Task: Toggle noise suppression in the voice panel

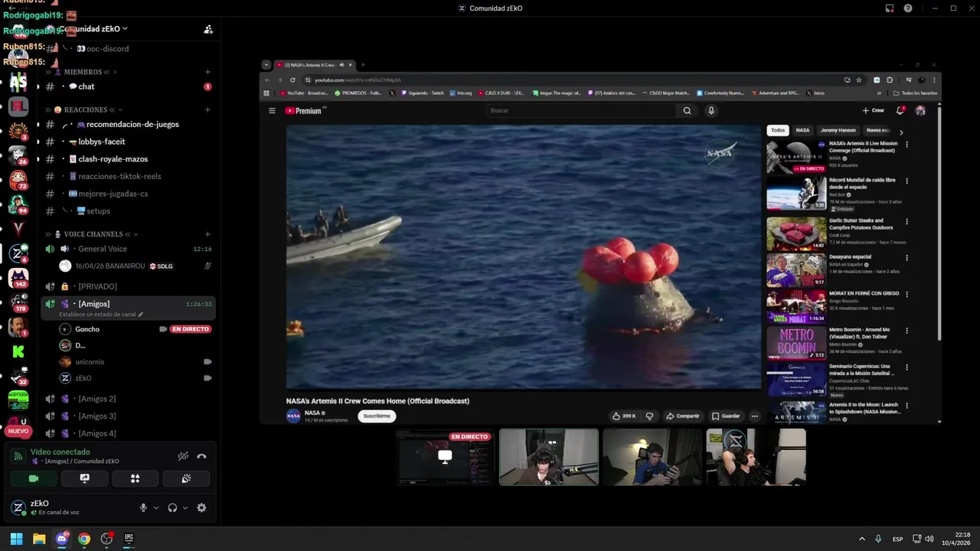Action: pyautogui.click(x=183, y=456)
